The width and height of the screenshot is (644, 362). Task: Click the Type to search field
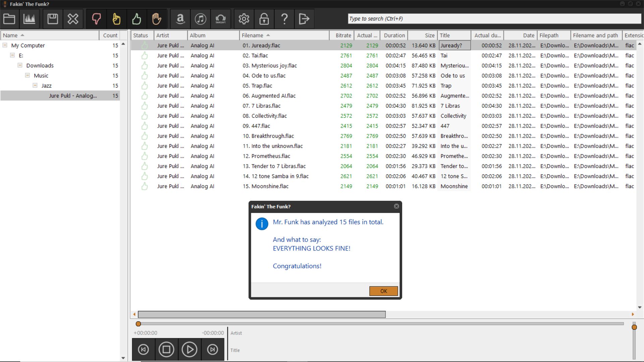(x=494, y=19)
